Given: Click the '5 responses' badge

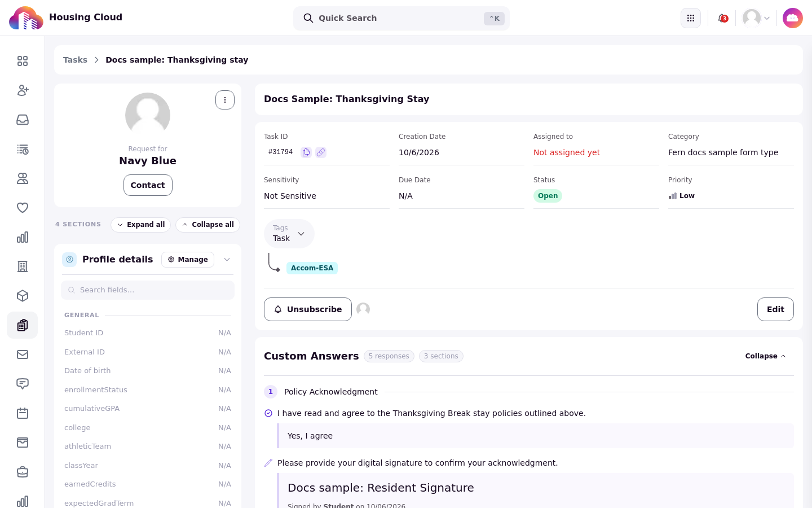Looking at the screenshot, I should click(389, 356).
